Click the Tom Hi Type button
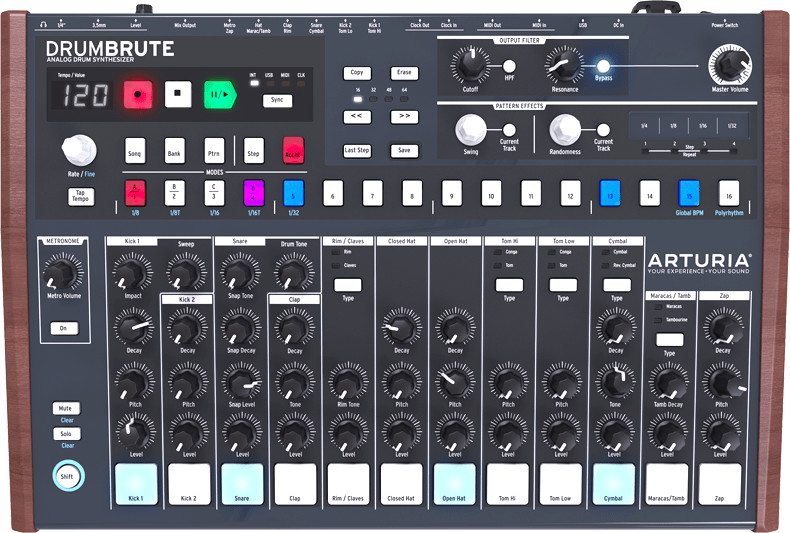 [x=509, y=285]
